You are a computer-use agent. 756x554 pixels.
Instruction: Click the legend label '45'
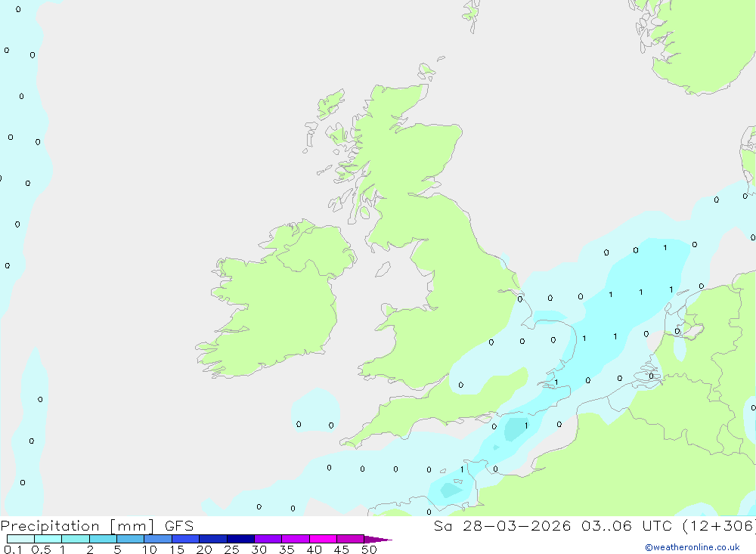click(342, 549)
